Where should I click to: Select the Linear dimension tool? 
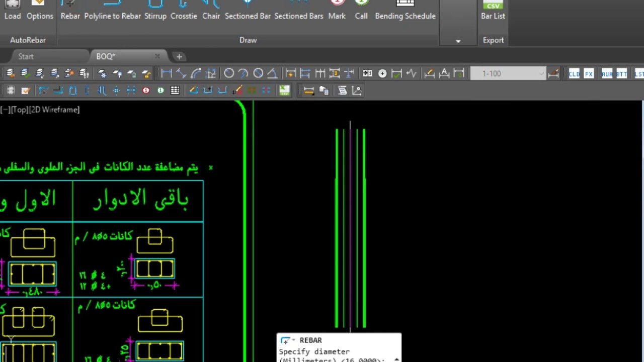coord(167,73)
